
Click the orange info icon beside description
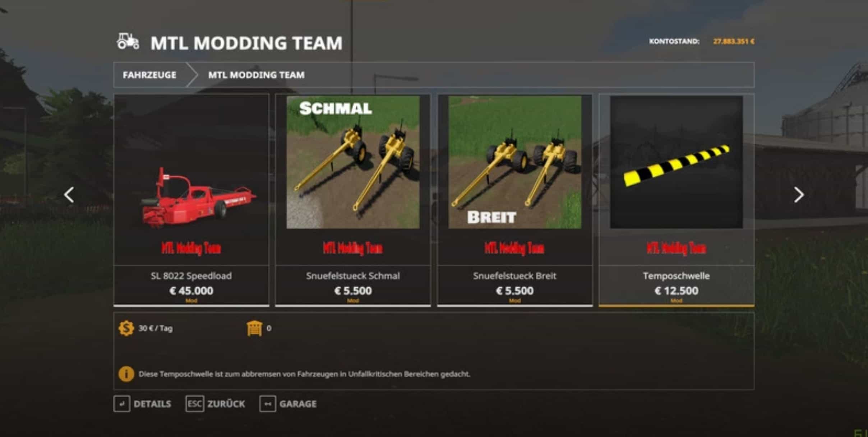(126, 374)
